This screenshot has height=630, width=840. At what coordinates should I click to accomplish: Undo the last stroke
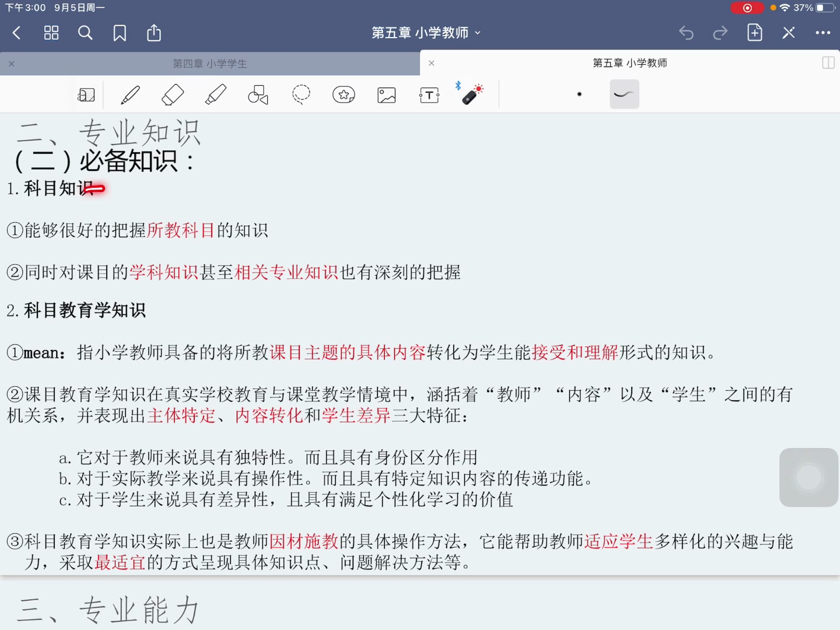687,33
